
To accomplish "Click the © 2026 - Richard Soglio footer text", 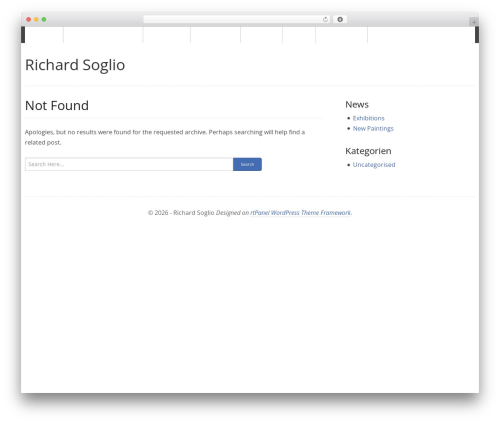I will pyautogui.click(x=181, y=213).
